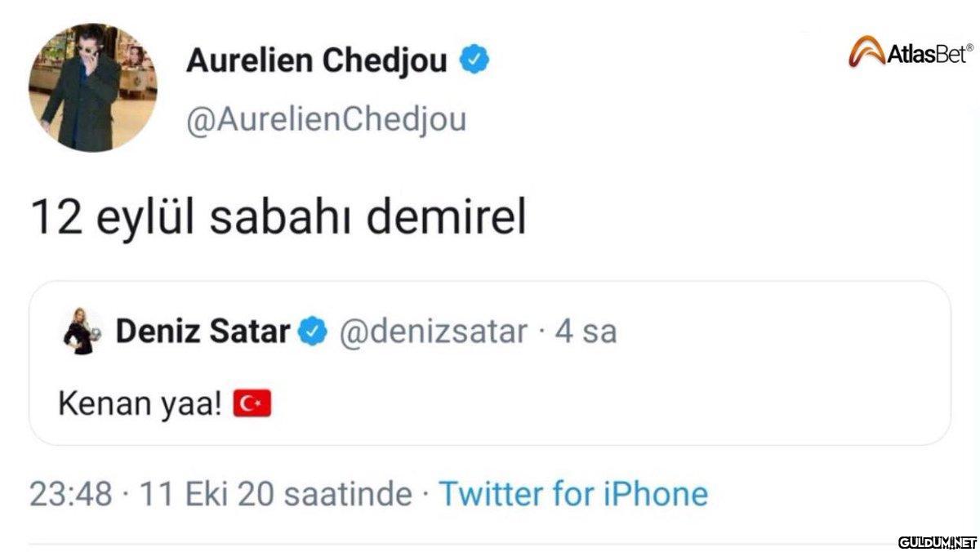Open the @AurelienChedjou handle
This screenshot has height=552, width=980.
[326, 119]
